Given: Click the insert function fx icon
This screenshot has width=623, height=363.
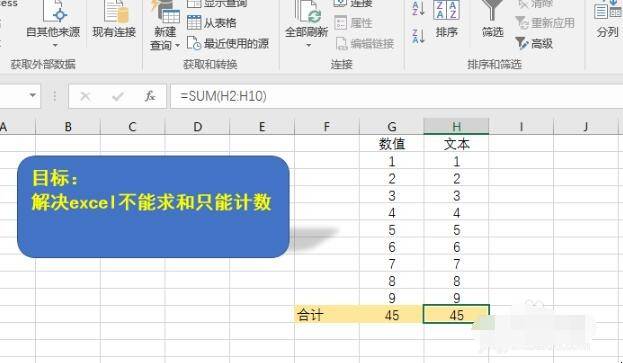Looking at the screenshot, I should click(150, 96).
